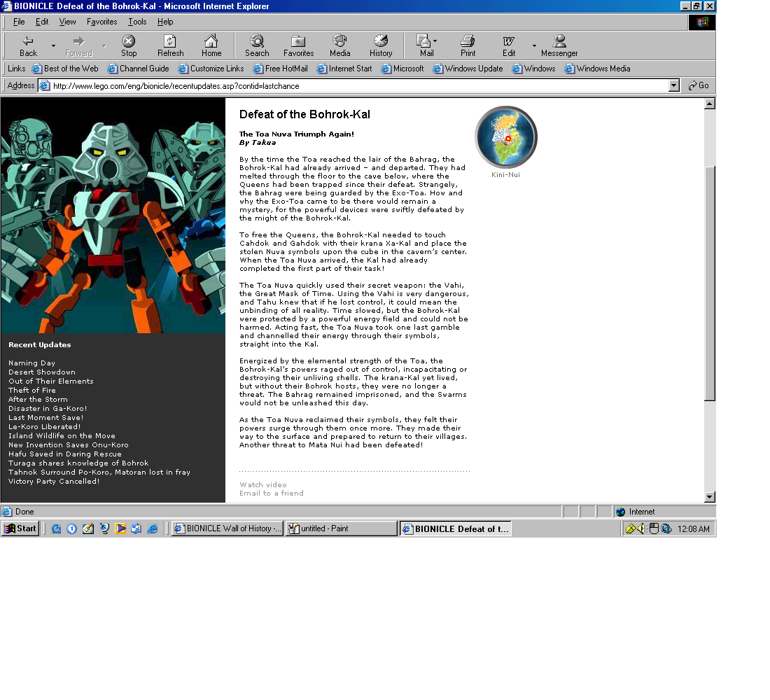770x700 pixels.
Task: Click the Back toolbar button
Action: [x=28, y=46]
